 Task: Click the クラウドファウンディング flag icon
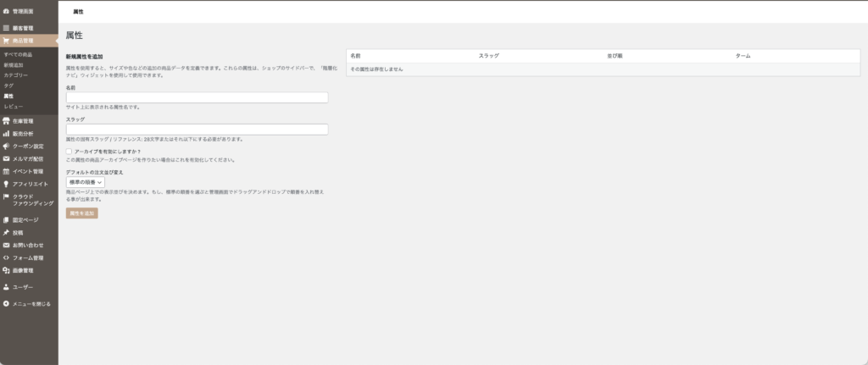click(x=6, y=196)
